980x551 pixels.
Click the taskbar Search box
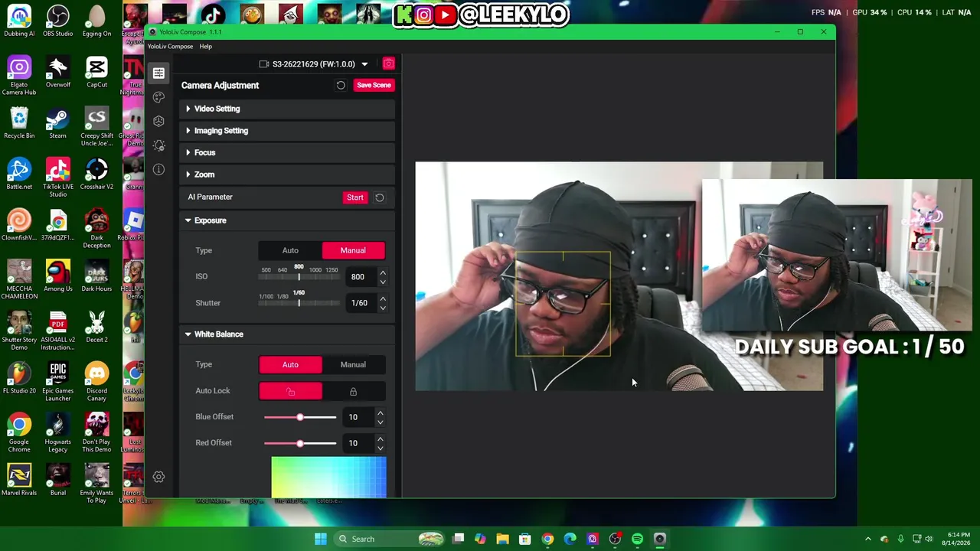click(x=390, y=539)
